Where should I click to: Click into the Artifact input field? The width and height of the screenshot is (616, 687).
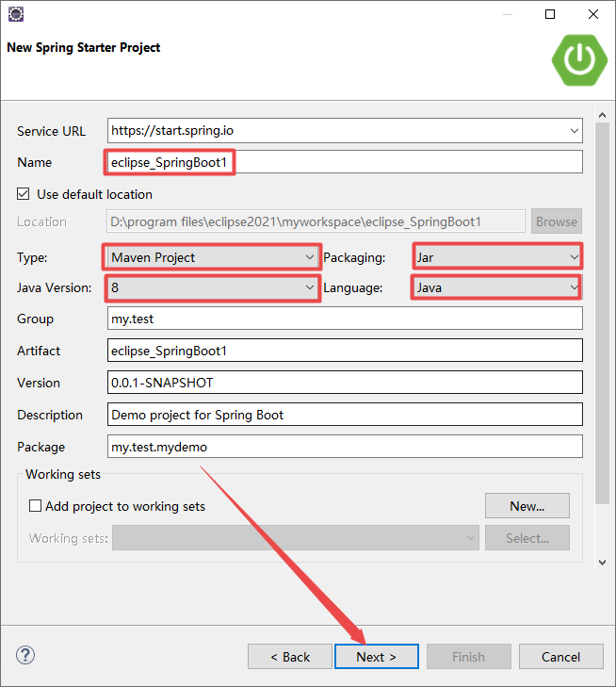pos(345,351)
